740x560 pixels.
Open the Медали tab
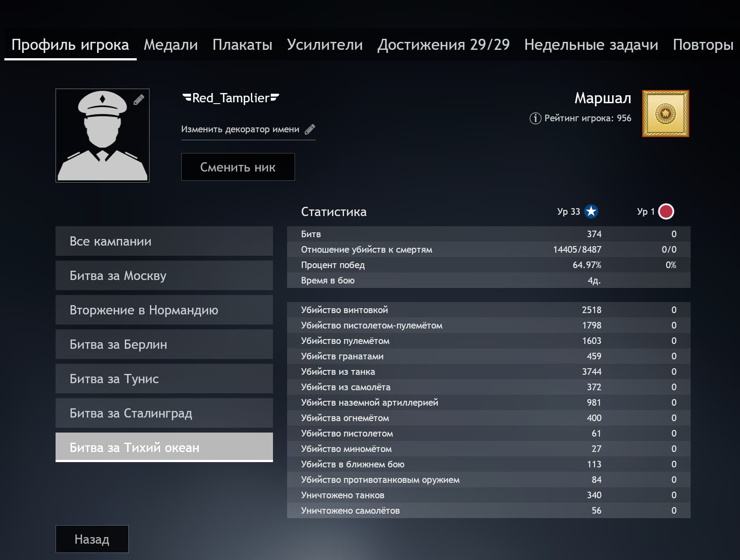tap(171, 45)
